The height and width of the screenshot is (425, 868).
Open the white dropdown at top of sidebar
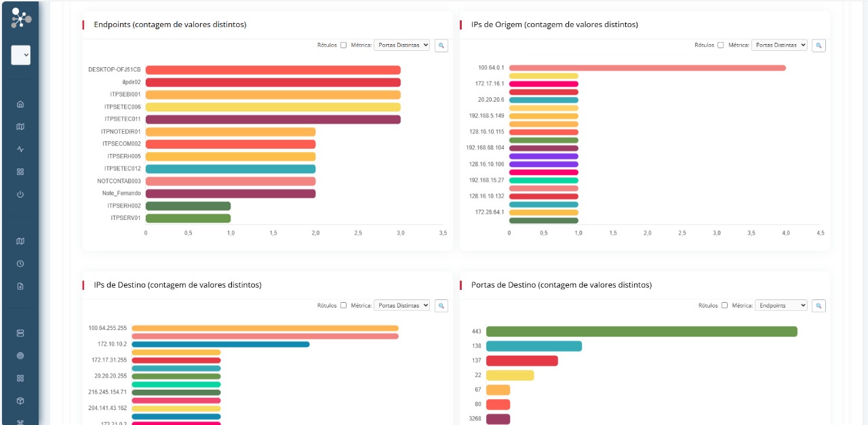point(20,56)
